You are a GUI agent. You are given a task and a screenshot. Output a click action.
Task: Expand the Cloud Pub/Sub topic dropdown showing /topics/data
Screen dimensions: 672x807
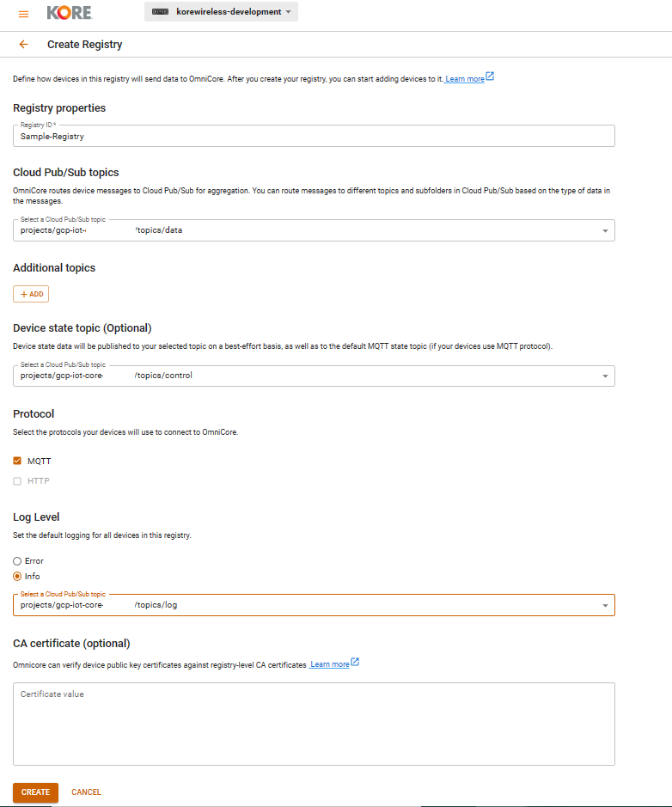pyautogui.click(x=604, y=230)
